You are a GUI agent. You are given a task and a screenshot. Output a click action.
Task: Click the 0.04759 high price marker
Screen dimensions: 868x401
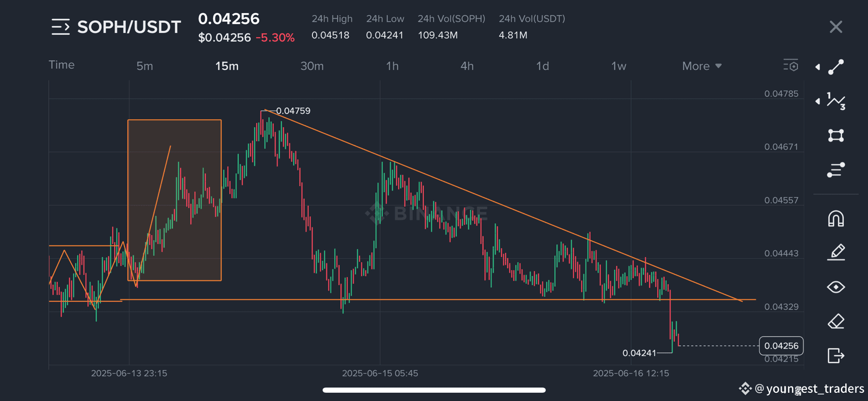[293, 111]
